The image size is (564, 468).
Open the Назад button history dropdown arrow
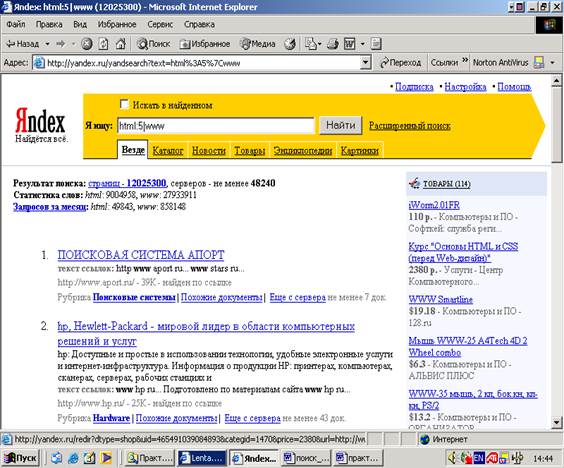(47, 44)
